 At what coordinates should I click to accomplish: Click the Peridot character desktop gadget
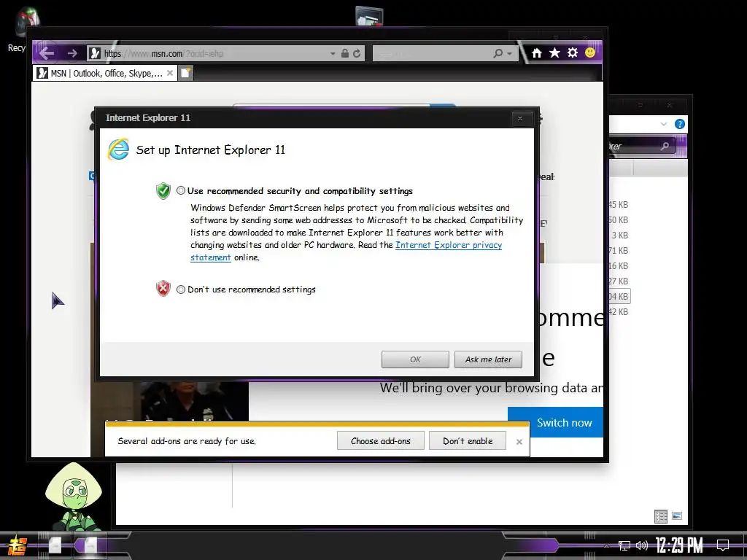pos(73,496)
